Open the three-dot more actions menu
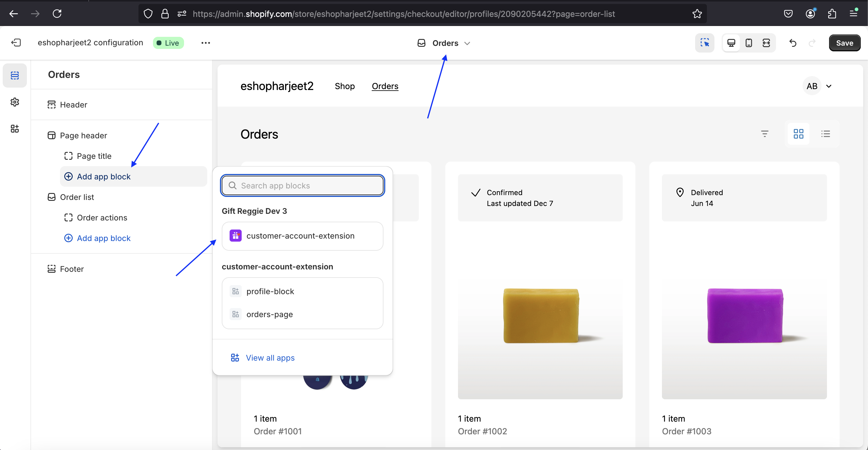 (x=205, y=43)
